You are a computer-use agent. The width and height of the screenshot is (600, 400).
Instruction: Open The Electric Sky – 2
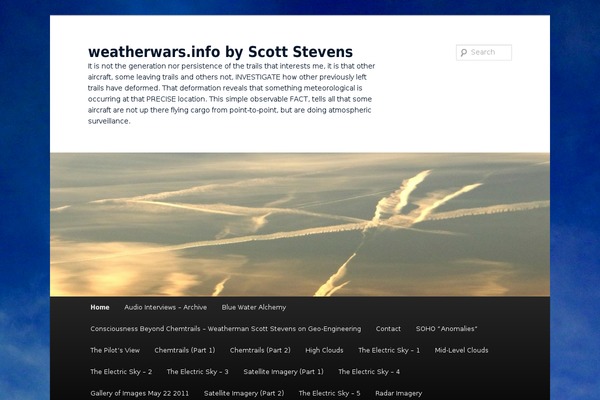pyautogui.click(x=121, y=372)
